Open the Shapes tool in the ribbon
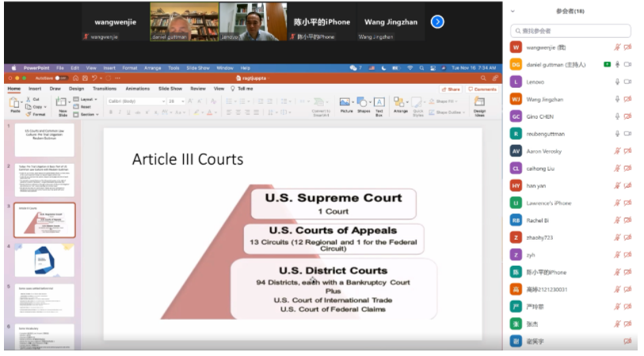Screen dimensions: 644x356 coord(363,104)
